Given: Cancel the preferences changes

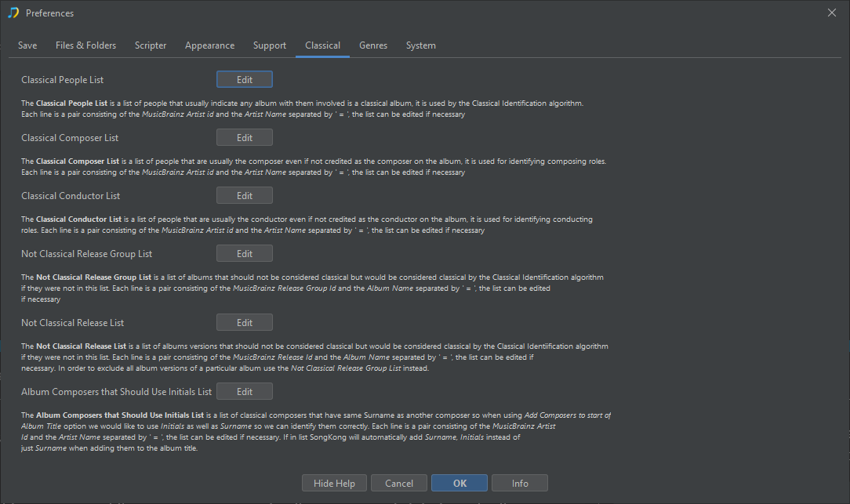Looking at the screenshot, I should 399,484.
